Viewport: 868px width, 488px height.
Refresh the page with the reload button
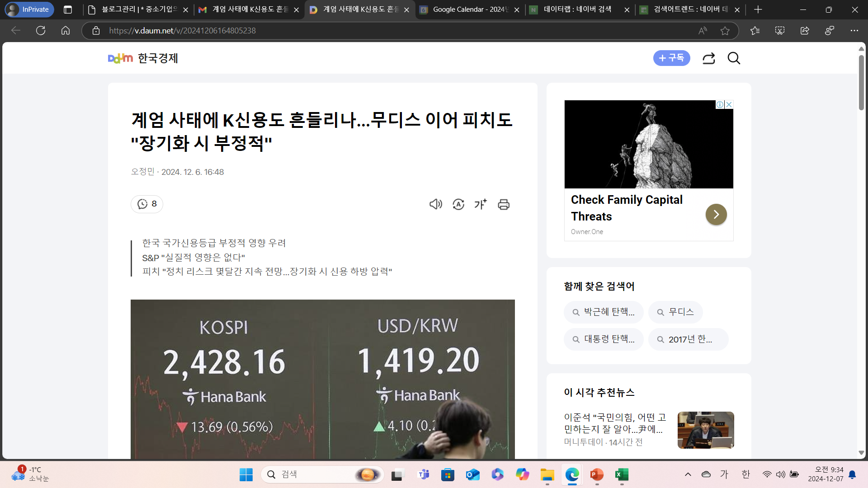41,31
